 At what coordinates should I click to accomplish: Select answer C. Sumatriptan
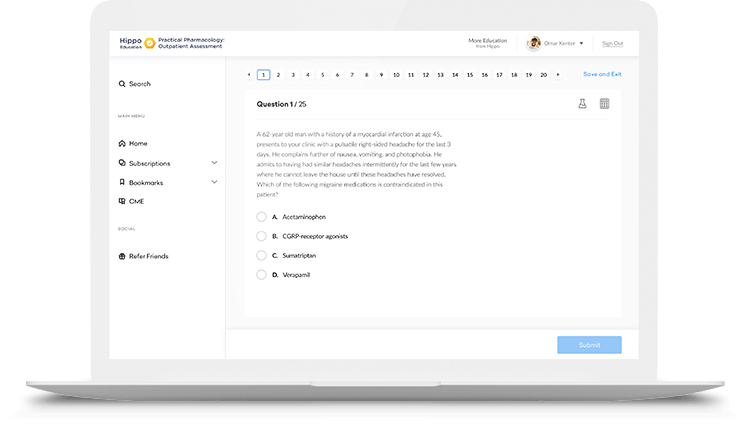click(261, 255)
